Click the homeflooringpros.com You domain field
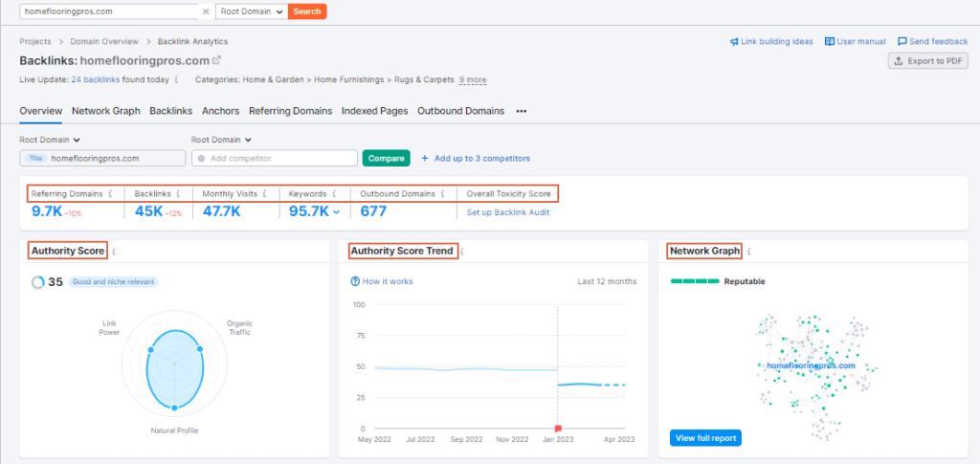Screen dimensions: 980x464 [x=102, y=158]
